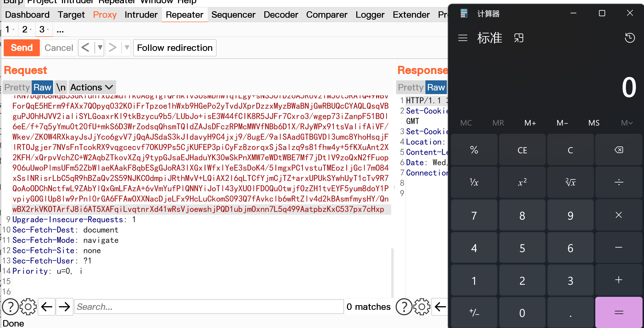
Task: Add a new Repeater tab via ellipsis
Action: [x=60, y=30]
